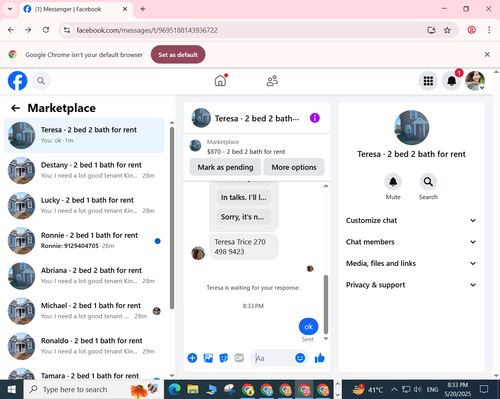Image resolution: width=500 pixels, height=399 pixels.
Task: Open the Facebook search icon
Action: click(41, 81)
